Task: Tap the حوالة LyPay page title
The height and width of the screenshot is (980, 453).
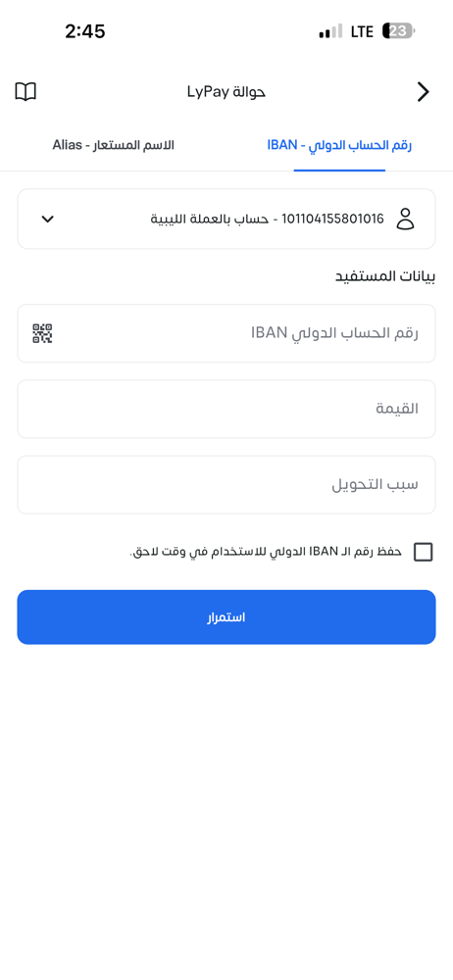Action: pyautogui.click(x=226, y=92)
